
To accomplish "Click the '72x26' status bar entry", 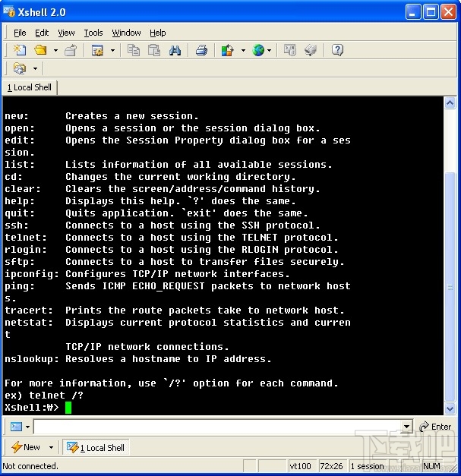I will 331,466.
